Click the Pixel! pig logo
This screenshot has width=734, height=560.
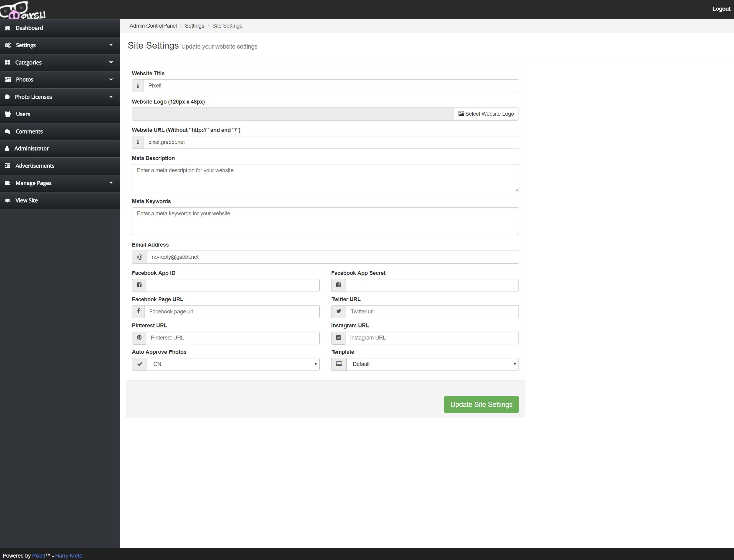pyautogui.click(x=23, y=10)
